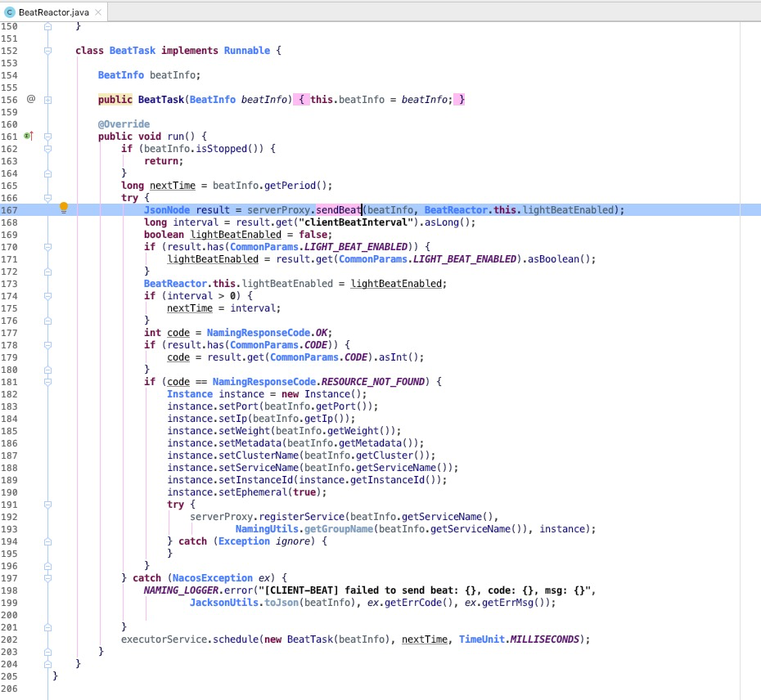Click the fold end marker on line 150
This screenshot has width=761, height=700.
click(x=47, y=27)
